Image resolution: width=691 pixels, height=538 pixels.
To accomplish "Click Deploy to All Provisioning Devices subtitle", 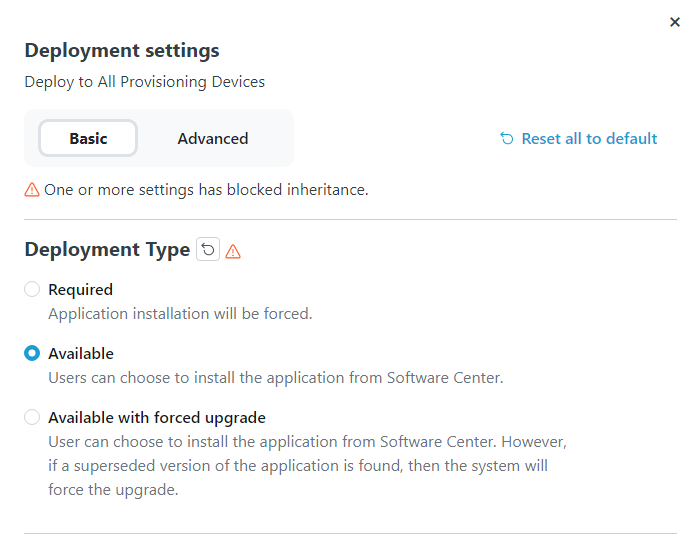I will pos(145,82).
